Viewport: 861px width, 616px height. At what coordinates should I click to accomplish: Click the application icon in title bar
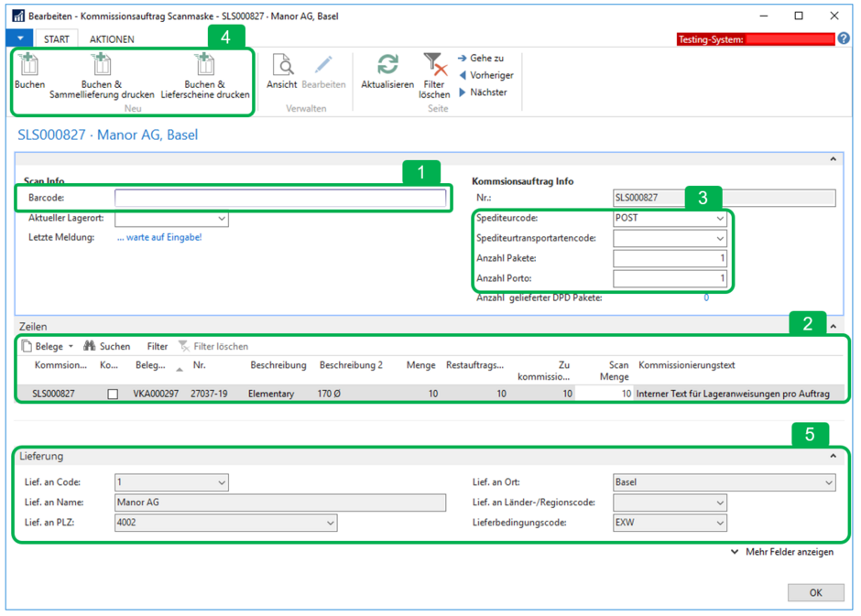[x=18, y=16]
